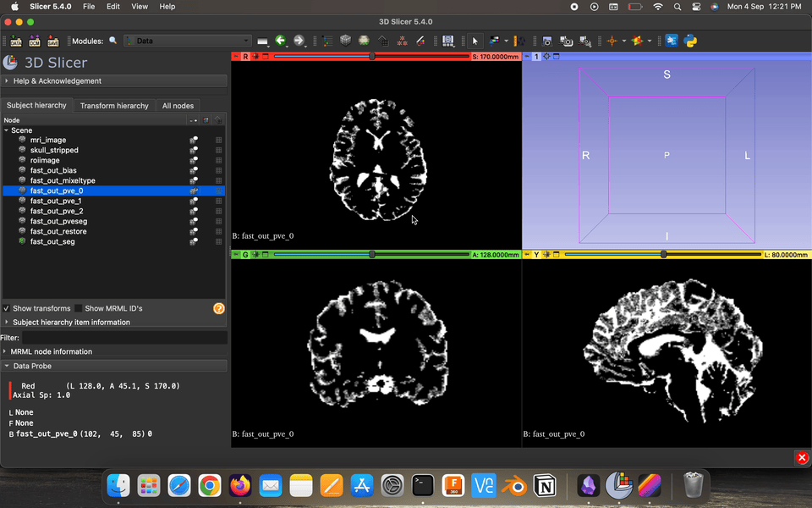Click the green slice view pin button

tap(236, 255)
